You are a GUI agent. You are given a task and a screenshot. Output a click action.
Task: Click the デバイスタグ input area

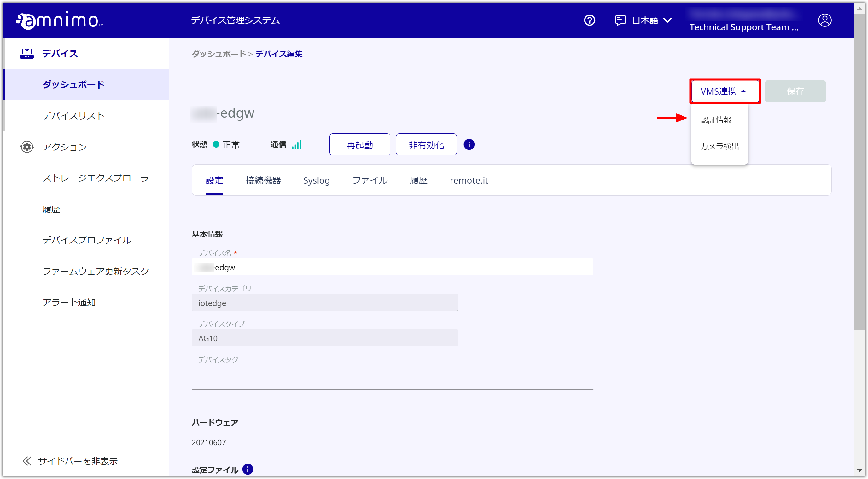coord(392,377)
